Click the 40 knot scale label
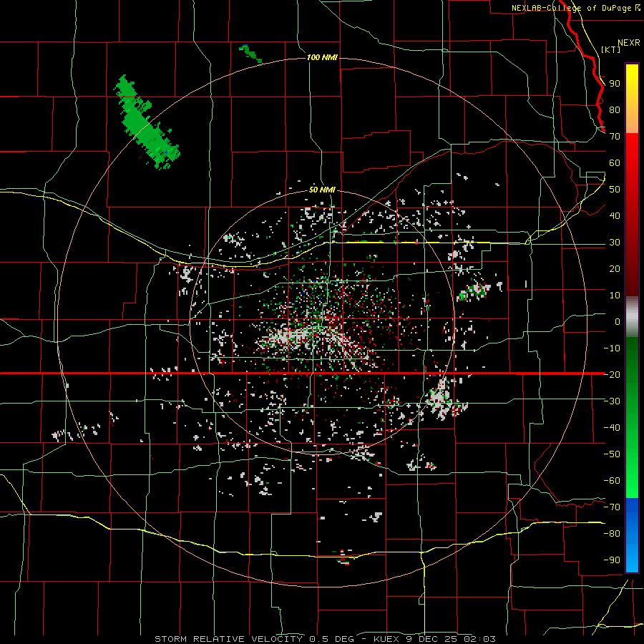This screenshot has width=644, height=644. click(615, 215)
